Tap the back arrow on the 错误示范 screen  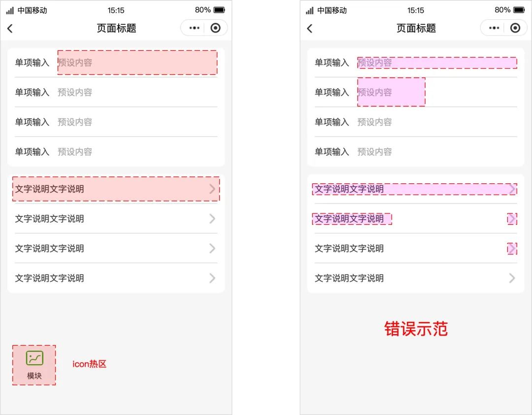[x=309, y=28]
